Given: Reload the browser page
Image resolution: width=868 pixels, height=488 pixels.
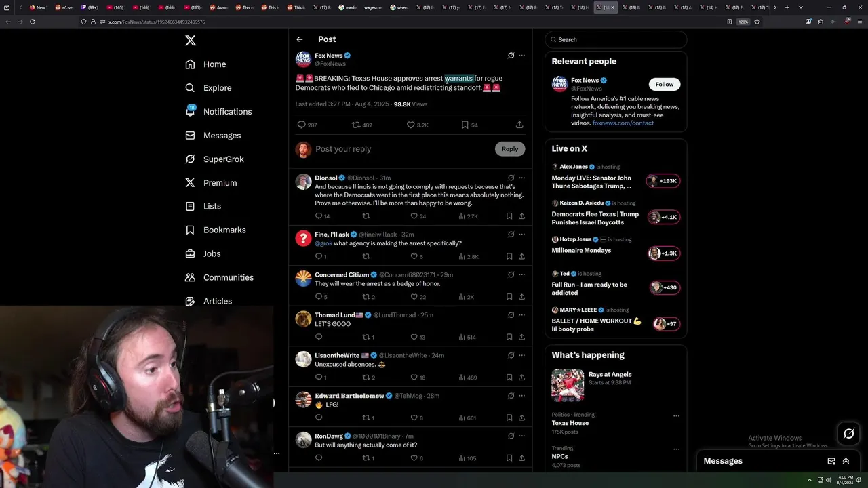Looking at the screenshot, I should coord(33,22).
